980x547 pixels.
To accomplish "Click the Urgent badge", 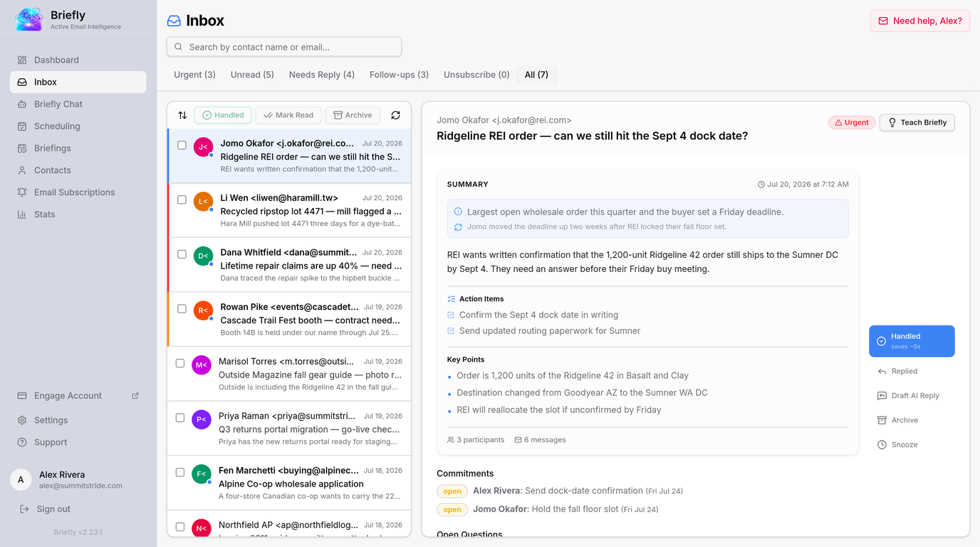I will click(852, 123).
